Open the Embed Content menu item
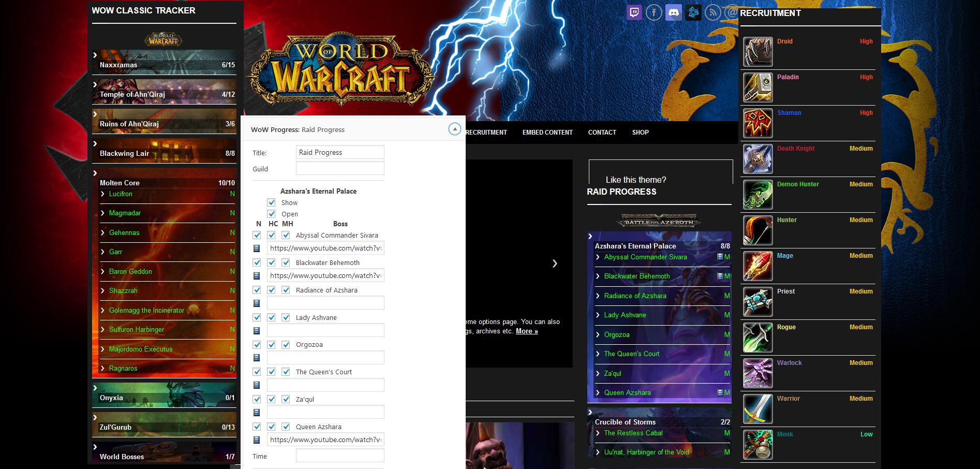 547,133
